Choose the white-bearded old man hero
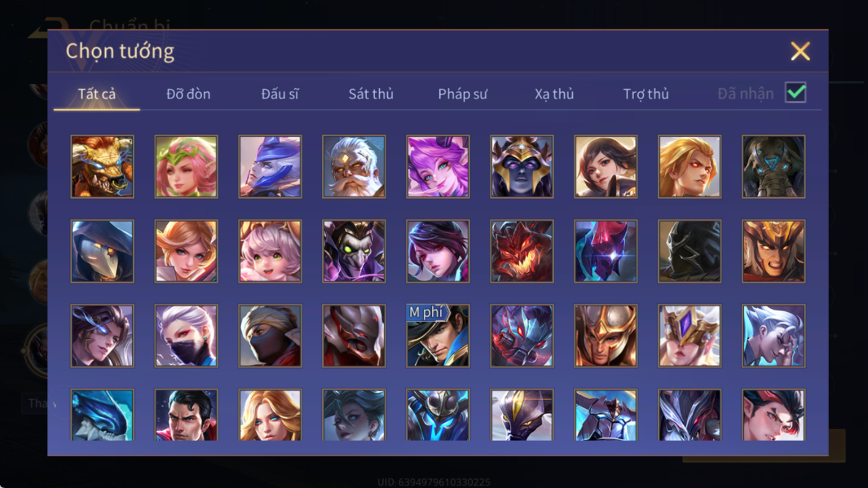The height and width of the screenshot is (488, 868). [x=354, y=166]
